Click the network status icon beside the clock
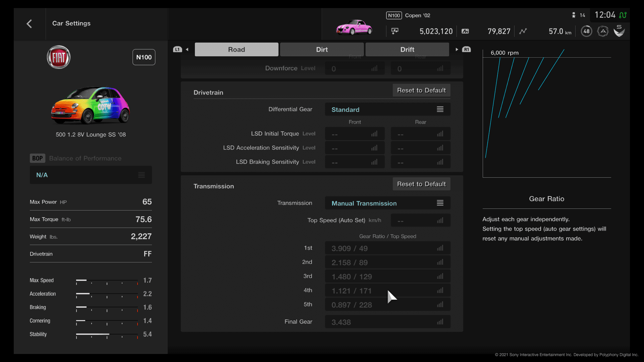Screen dimensions: 644x362 point(623,15)
